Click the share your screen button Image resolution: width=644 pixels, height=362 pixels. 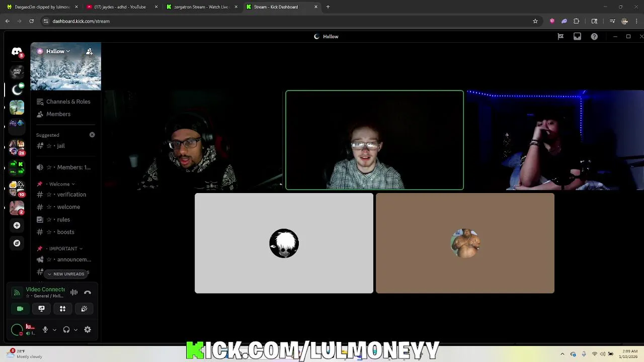[41, 309]
